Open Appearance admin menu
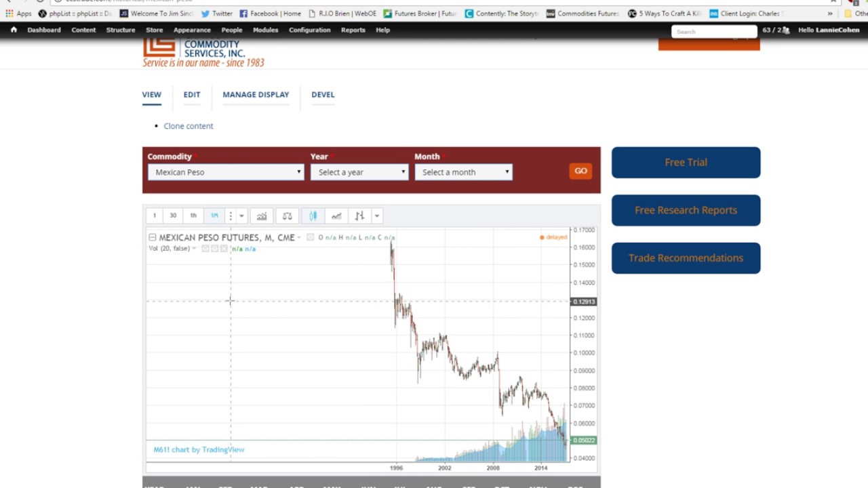Image resolution: width=868 pixels, height=488 pixels. 192,30
